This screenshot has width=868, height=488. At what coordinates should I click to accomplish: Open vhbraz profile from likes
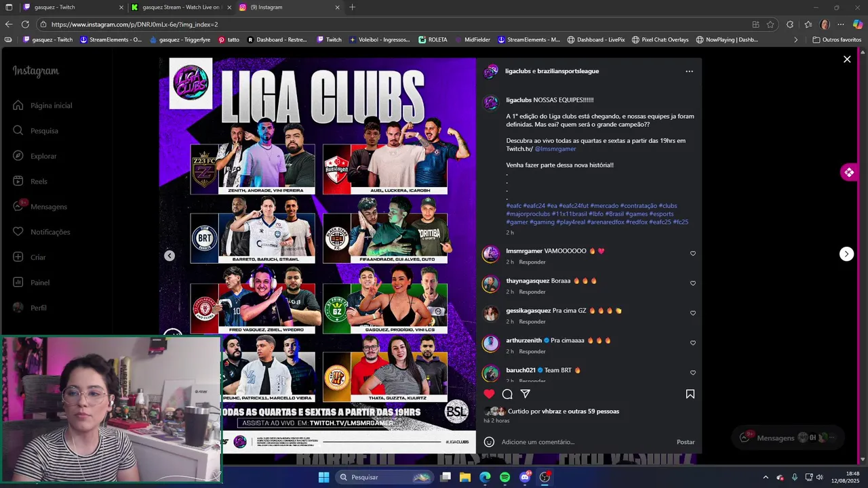click(551, 411)
